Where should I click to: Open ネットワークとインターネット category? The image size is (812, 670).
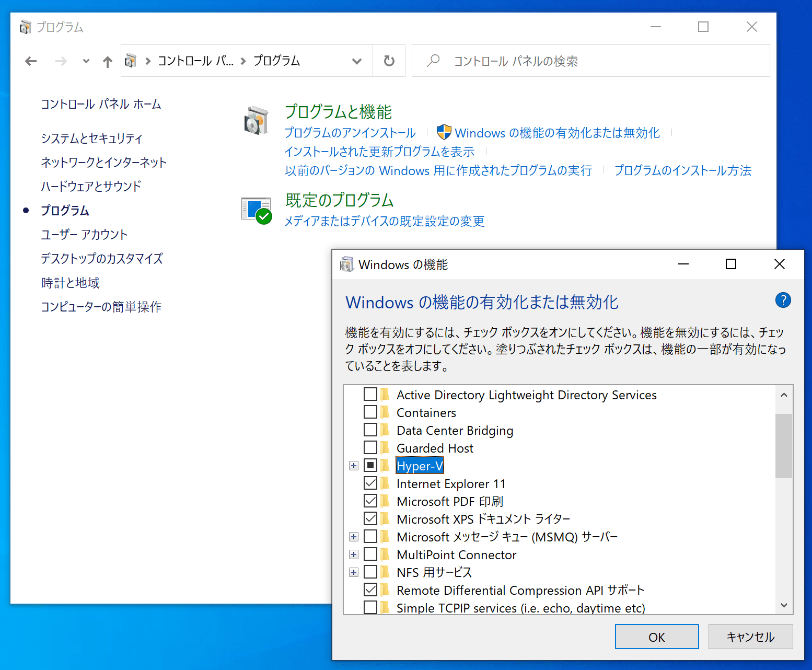point(104,163)
